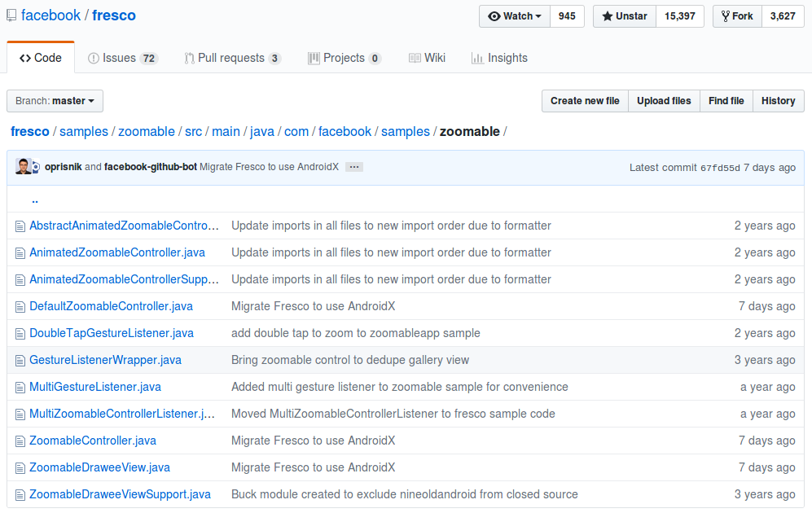Click file icon next to AbstractAnimatedZoomableContro…
The height and width of the screenshot is (513, 812).
pyautogui.click(x=20, y=226)
